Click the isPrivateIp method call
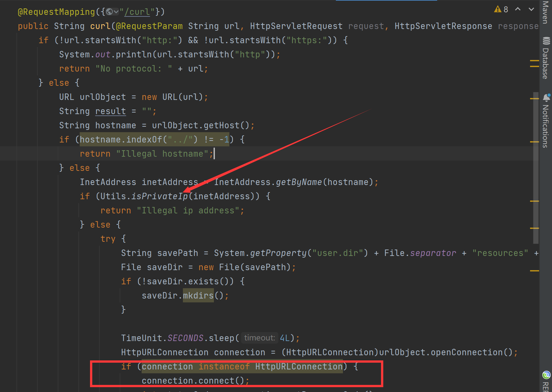 159,196
